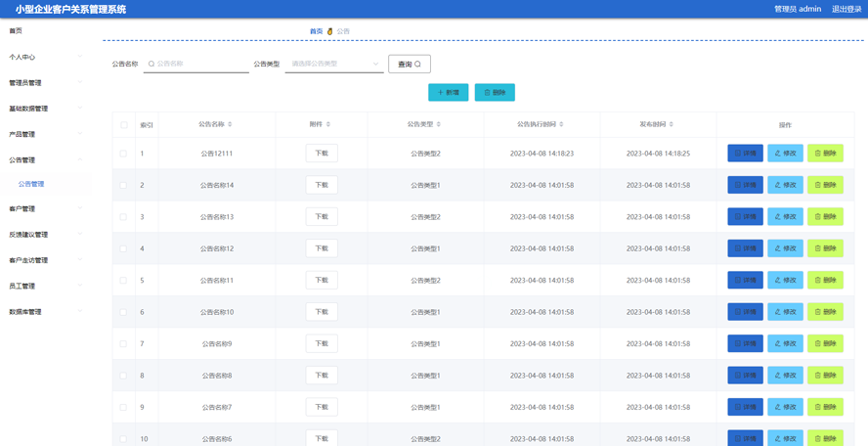Click 修改 for 公告12111
This screenshot has height=446, width=868.
click(785, 154)
